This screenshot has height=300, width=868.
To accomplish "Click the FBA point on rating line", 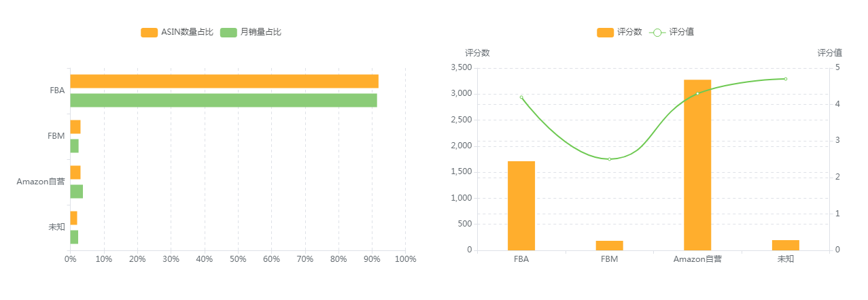I will (x=521, y=97).
